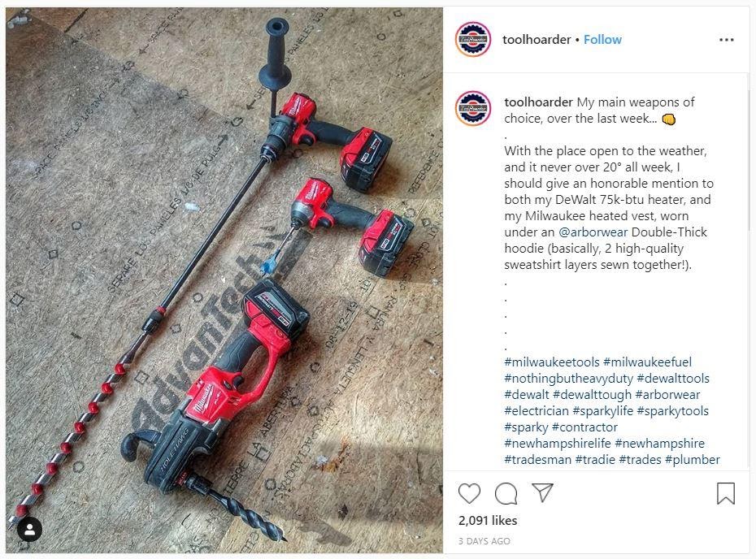756x559 pixels.
Task: Open toolhoarder avatar in post header
Action: click(x=473, y=39)
